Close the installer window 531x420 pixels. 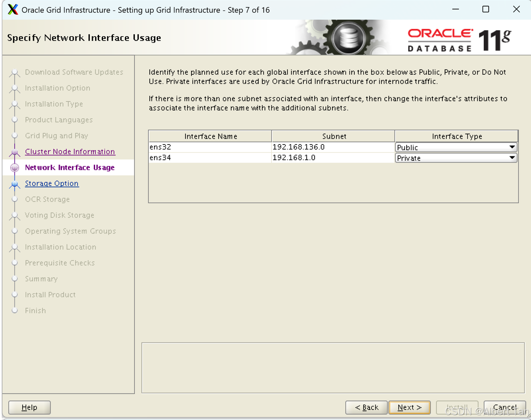(516, 9)
